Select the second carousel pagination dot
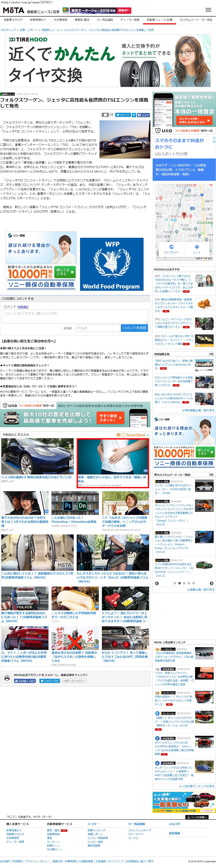 pyautogui.click(x=179, y=583)
